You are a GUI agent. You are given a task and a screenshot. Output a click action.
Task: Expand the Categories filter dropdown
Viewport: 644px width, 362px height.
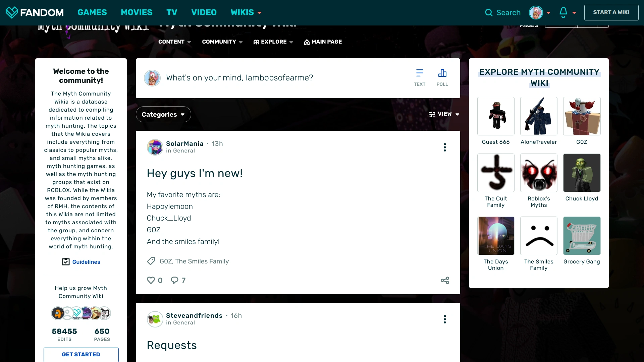click(x=163, y=114)
